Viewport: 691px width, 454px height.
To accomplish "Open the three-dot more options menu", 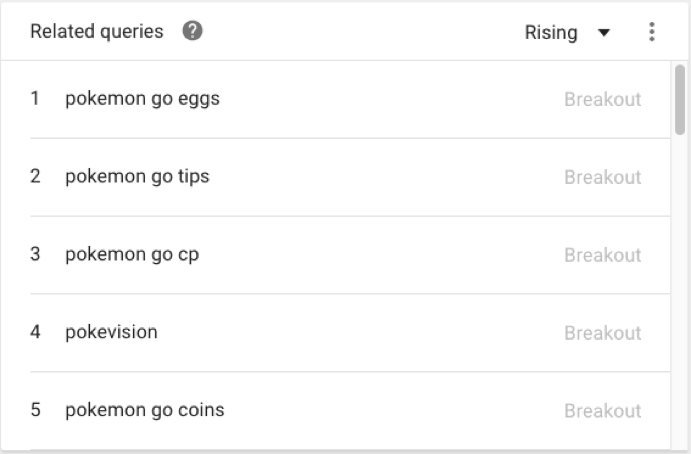I will pyautogui.click(x=652, y=32).
